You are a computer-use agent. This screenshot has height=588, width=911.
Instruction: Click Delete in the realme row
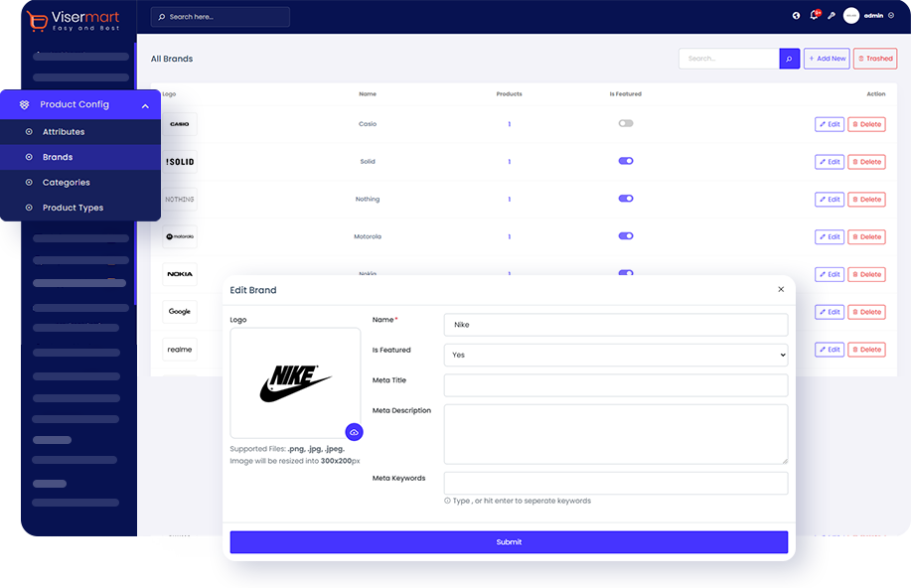866,350
